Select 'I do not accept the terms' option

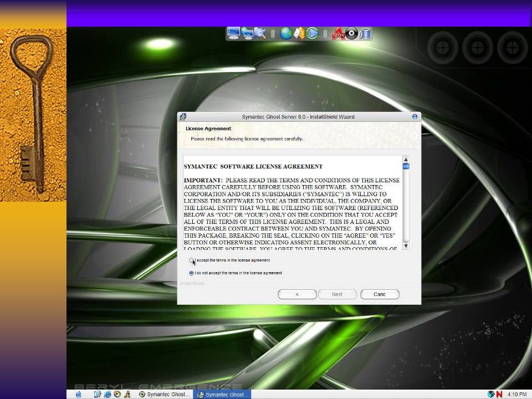click(191, 273)
